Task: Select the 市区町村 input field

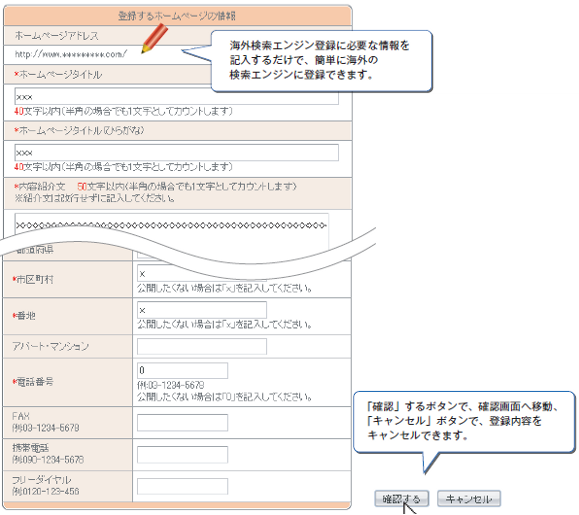Action: pos(202,274)
